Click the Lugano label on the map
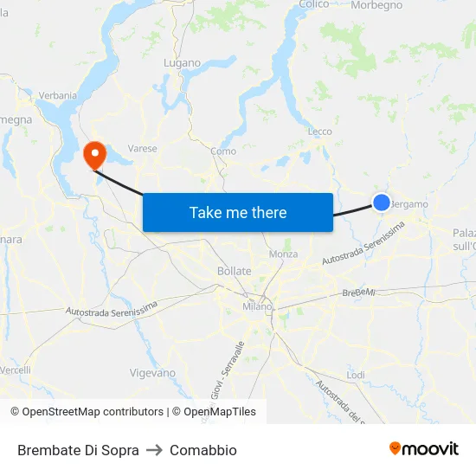476x476 pixels. 182,63
